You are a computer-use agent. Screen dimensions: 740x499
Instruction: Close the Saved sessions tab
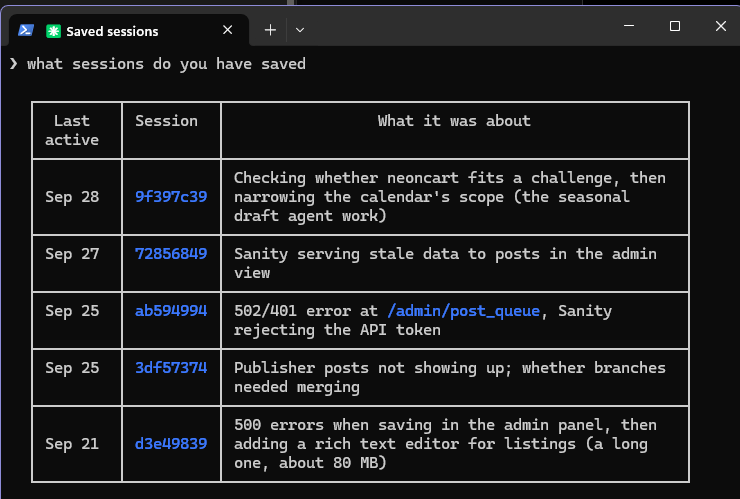click(x=227, y=30)
